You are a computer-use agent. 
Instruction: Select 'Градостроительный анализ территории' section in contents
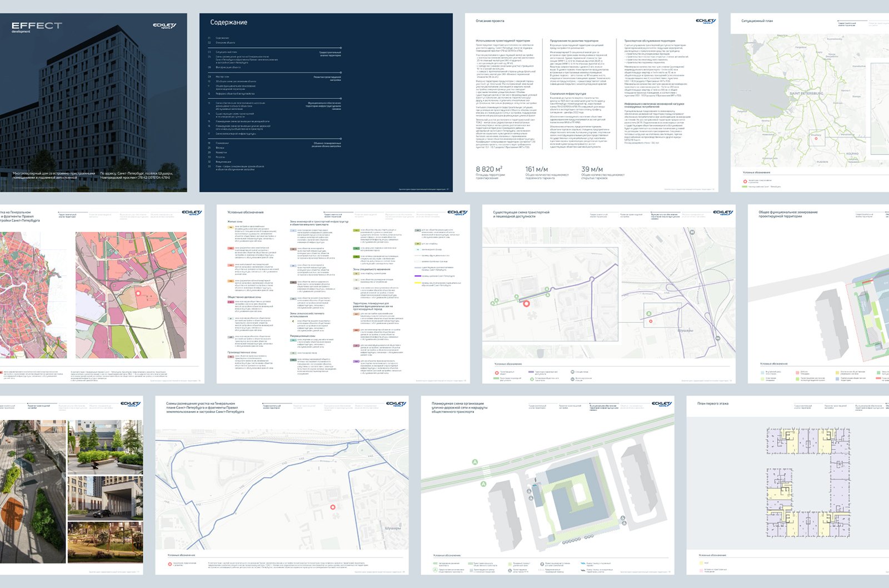tap(330, 54)
